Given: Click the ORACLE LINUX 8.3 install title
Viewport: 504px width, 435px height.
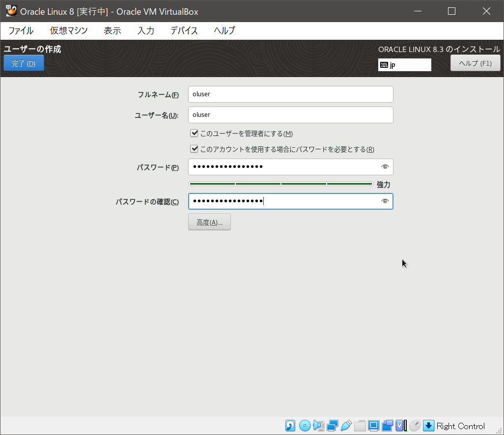Looking at the screenshot, I should pyautogui.click(x=439, y=49).
